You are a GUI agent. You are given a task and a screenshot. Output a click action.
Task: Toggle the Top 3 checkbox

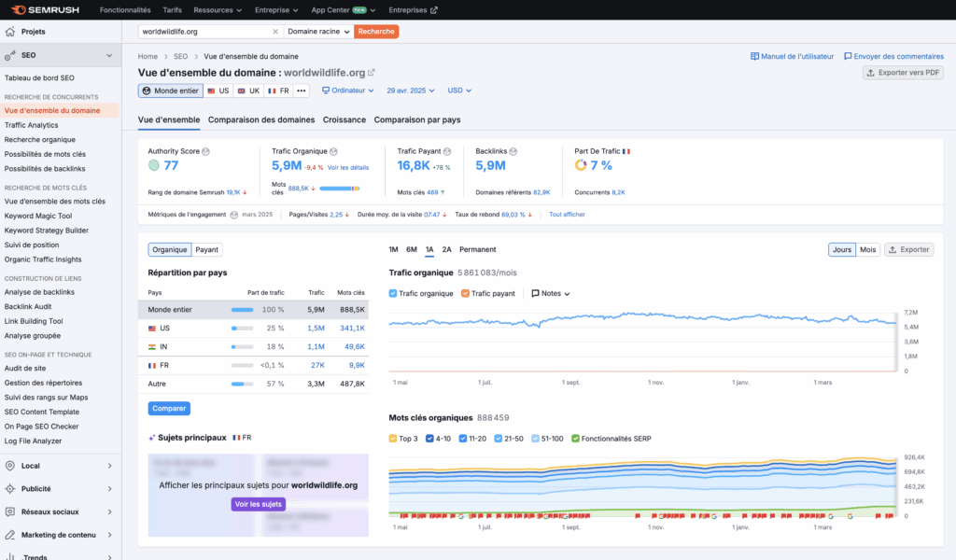[393, 439]
